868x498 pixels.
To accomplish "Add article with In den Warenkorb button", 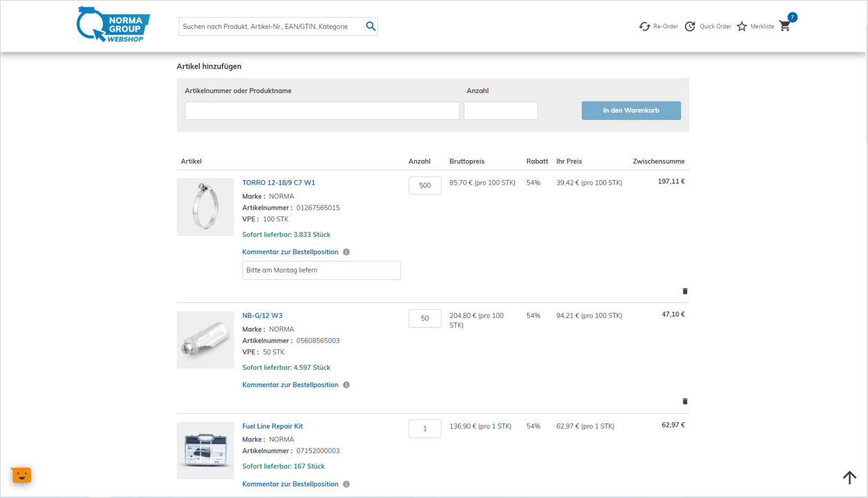I will [x=631, y=110].
